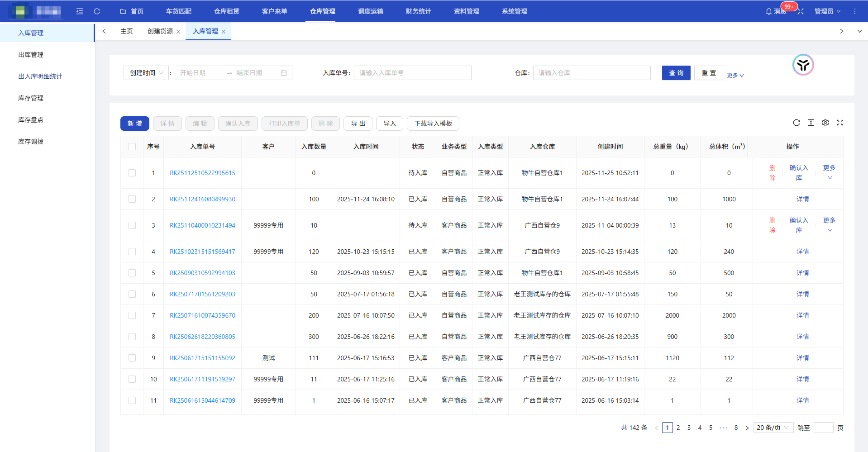Click the page reload icon in header
The width and height of the screenshot is (868, 452).
tap(97, 11)
